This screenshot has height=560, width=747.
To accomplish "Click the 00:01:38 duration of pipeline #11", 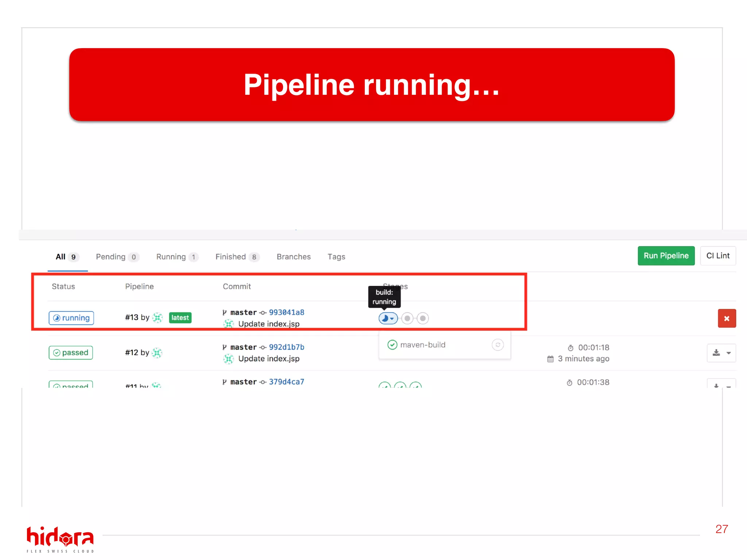I will [x=593, y=382].
